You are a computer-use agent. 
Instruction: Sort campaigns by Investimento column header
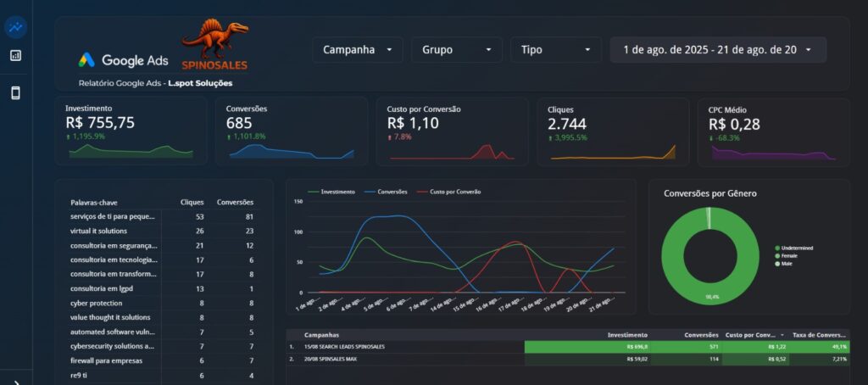click(627, 335)
